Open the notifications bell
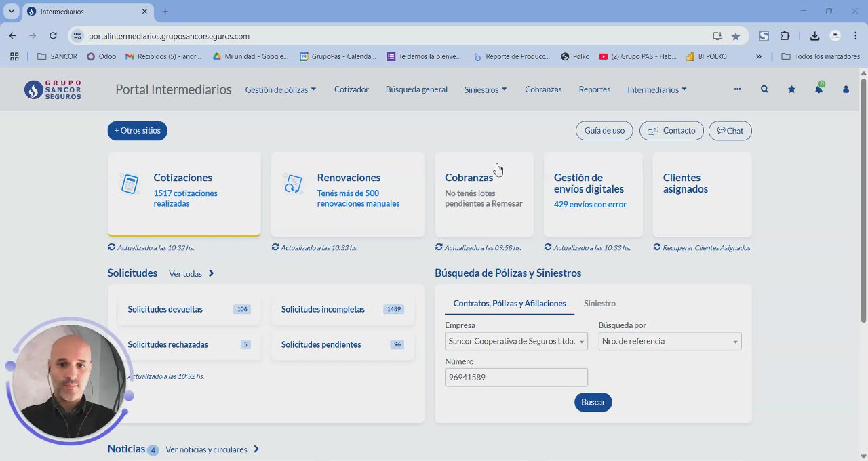868x461 pixels. (x=818, y=89)
